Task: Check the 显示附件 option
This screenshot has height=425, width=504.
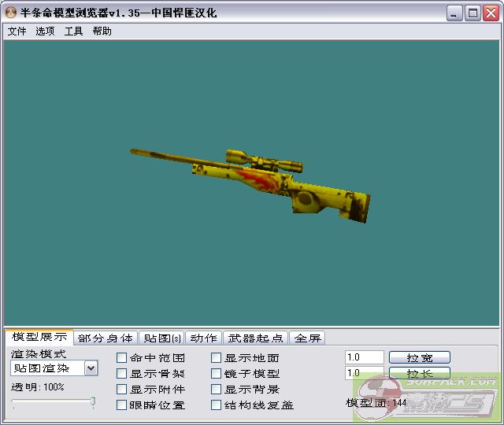Action: coord(122,390)
